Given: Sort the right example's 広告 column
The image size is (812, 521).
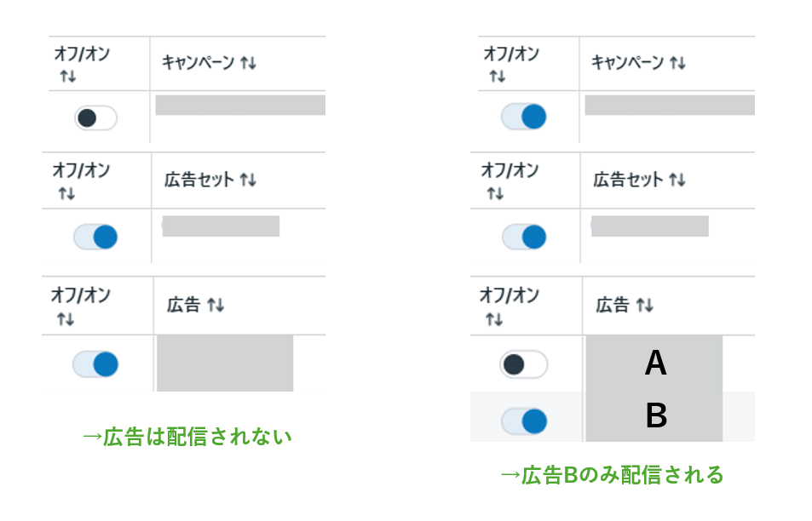Looking at the screenshot, I should (x=645, y=305).
